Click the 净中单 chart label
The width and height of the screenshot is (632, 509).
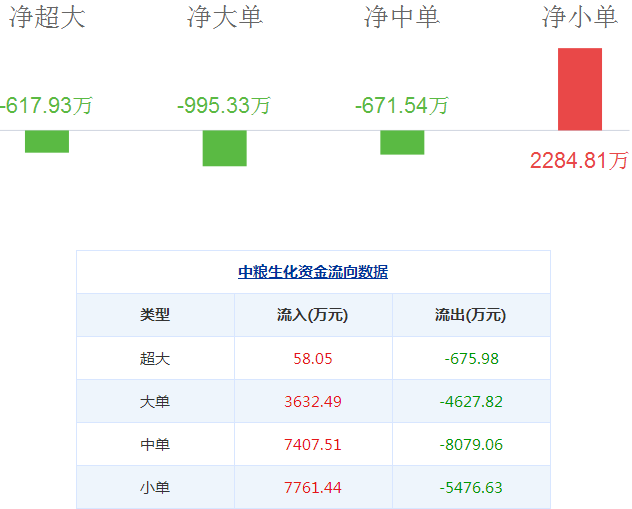pyautogui.click(x=402, y=17)
